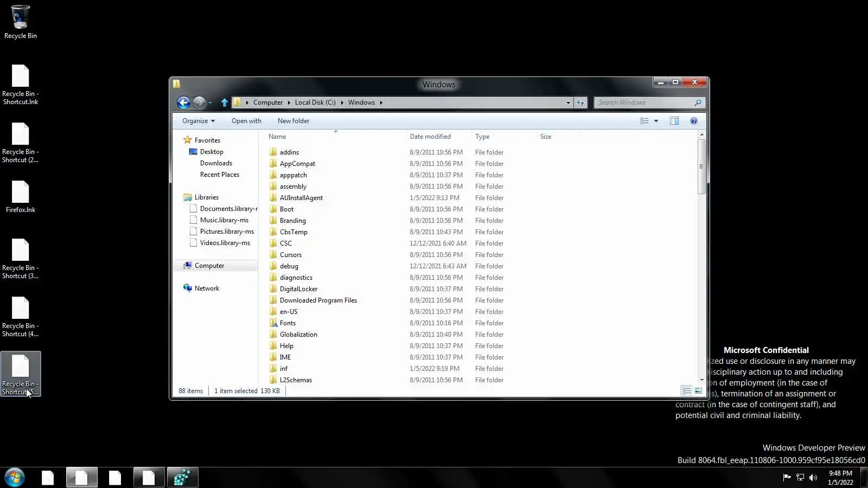The image size is (868, 488).
Task: Sort by the Type column header
Action: click(504, 137)
